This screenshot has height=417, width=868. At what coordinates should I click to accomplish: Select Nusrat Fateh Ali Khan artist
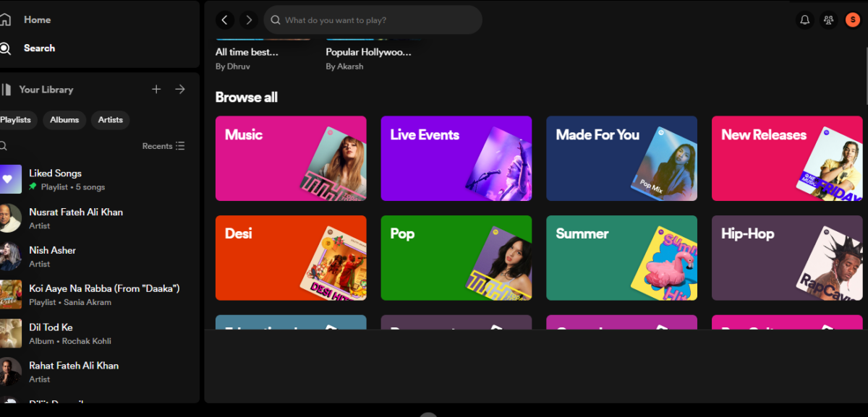coord(75,212)
